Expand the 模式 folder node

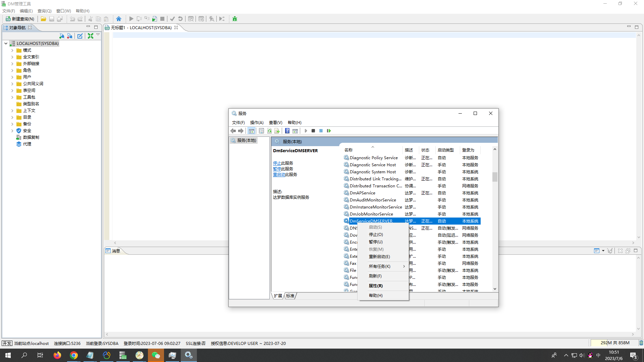[12, 50]
